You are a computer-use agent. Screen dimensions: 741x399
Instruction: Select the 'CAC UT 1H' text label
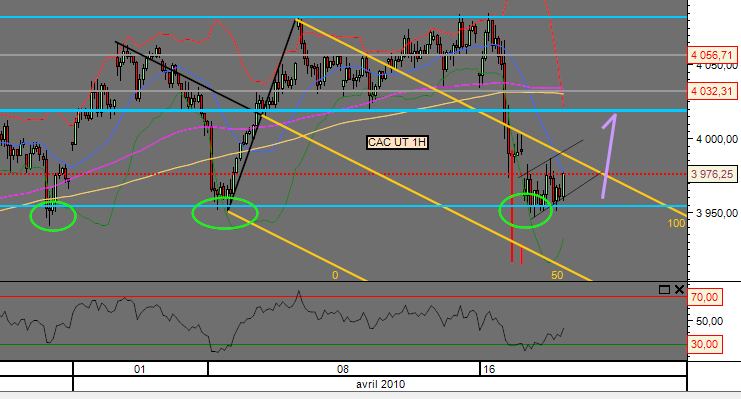click(x=397, y=142)
